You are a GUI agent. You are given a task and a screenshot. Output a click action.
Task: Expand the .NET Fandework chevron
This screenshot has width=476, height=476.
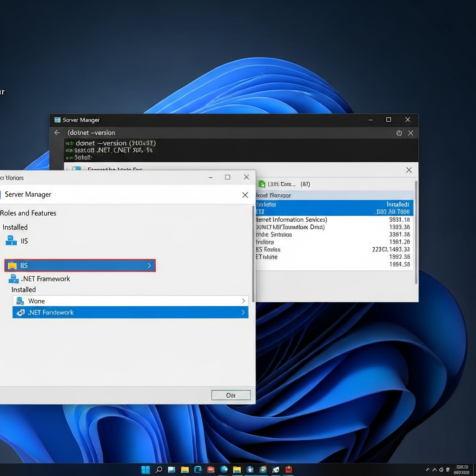243,312
